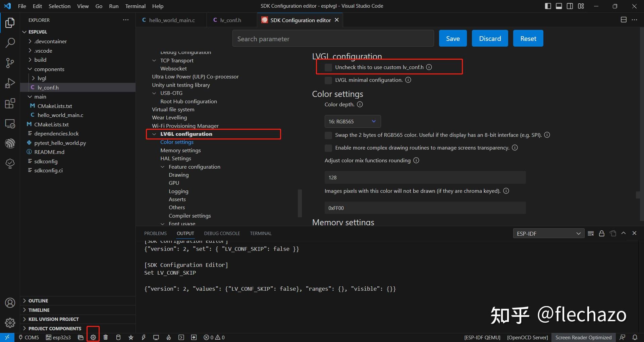Click the execute custom task icon
The height and width of the screenshot is (342, 644).
pos(194,337)
